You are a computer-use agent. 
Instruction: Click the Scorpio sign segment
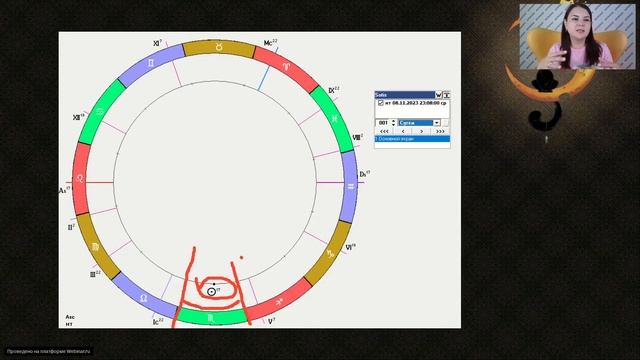coord(211,318)
